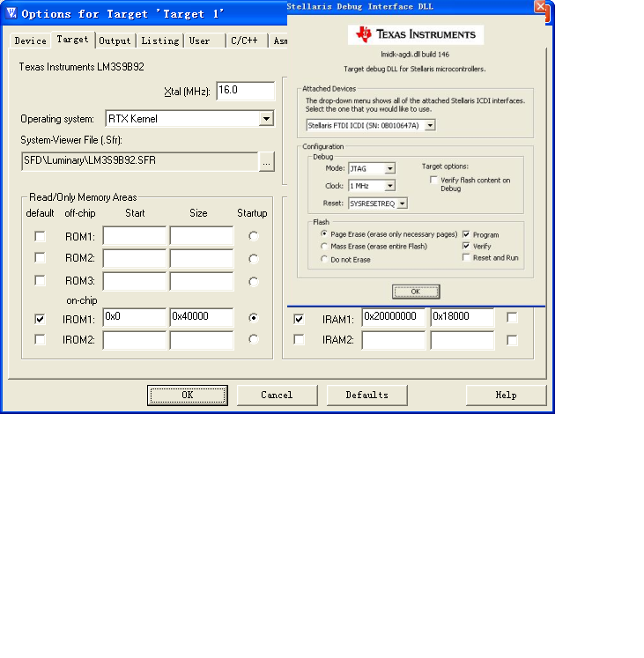Click the IRAM1 Start field showing 0x20000000
Image resolution: width=644 pixels, height=658 pixels.
tap(394, 317)
